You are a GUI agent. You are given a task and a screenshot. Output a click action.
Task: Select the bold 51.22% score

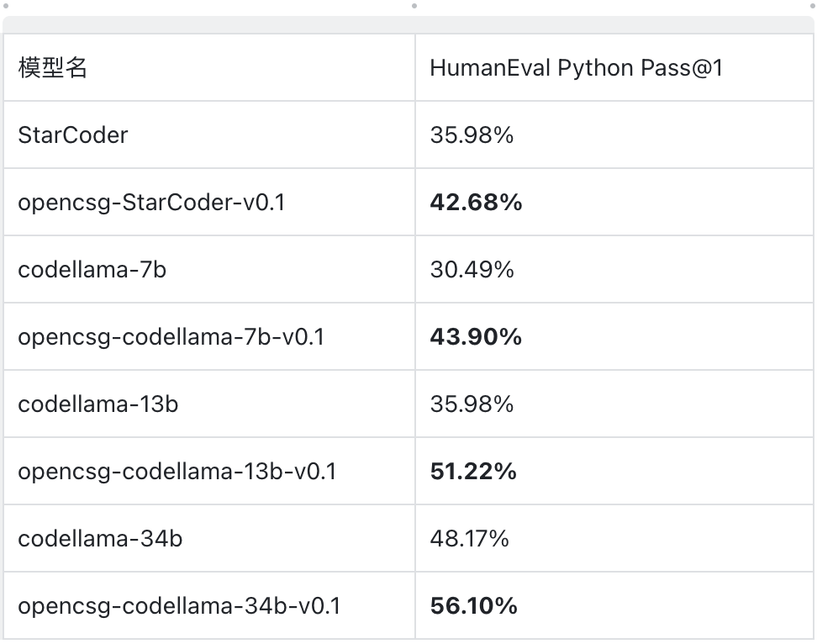pos(473,472)
